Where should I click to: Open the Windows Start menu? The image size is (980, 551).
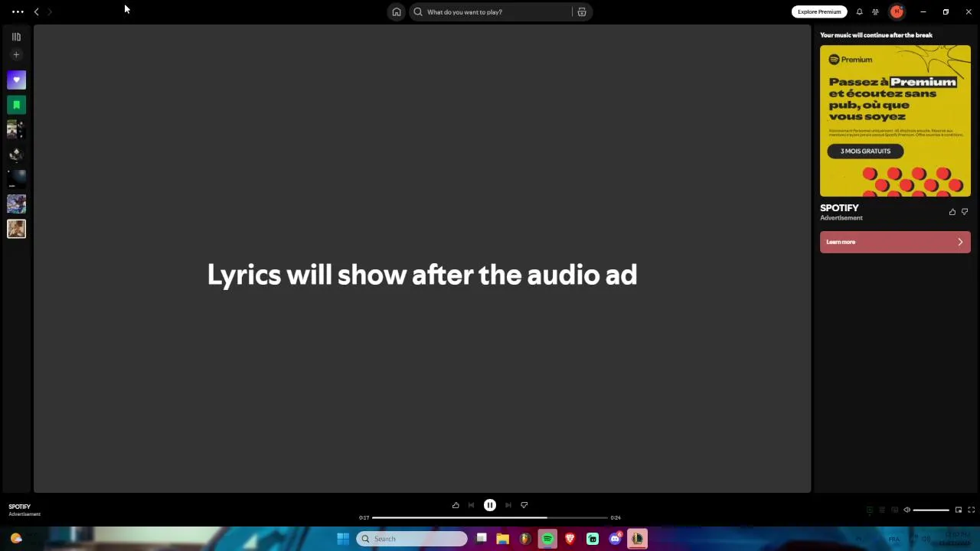point(343,539)
